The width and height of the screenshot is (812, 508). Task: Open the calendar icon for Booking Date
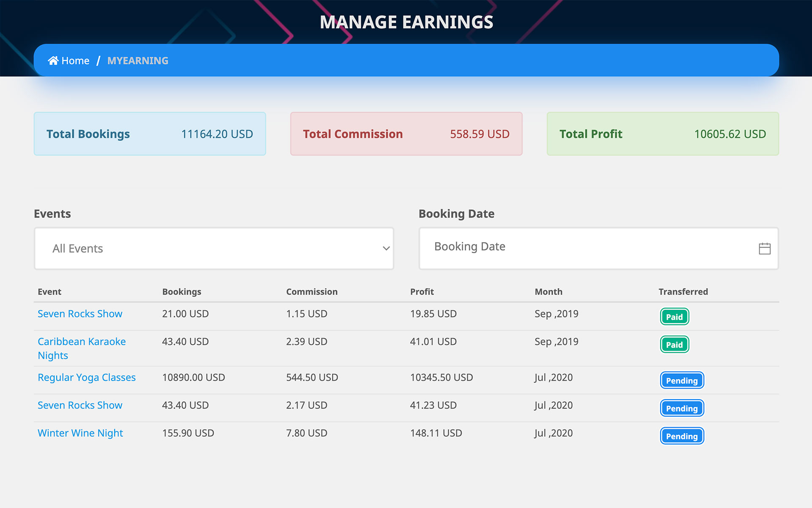[765, 248]
